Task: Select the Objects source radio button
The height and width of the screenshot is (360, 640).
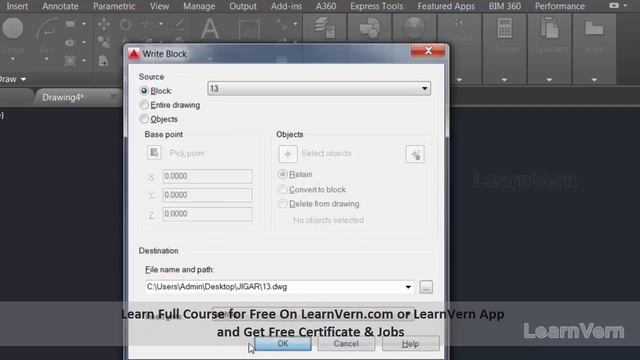Action: tap(144, 119)
